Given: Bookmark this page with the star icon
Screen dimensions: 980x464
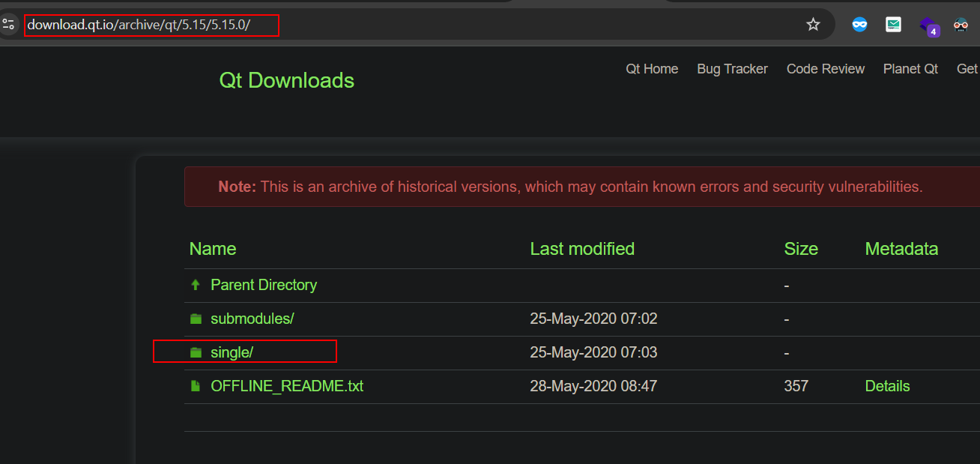Looking at the screenshot, I should pos(813,25).
